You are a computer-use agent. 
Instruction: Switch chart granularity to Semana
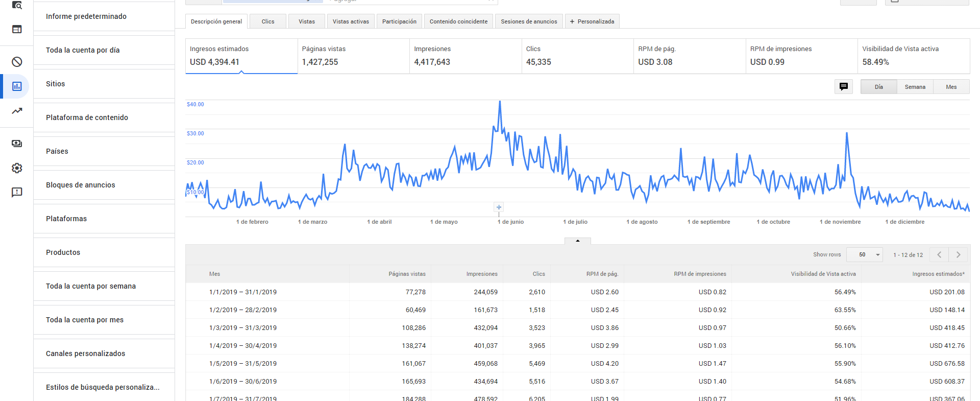[915, 87]
